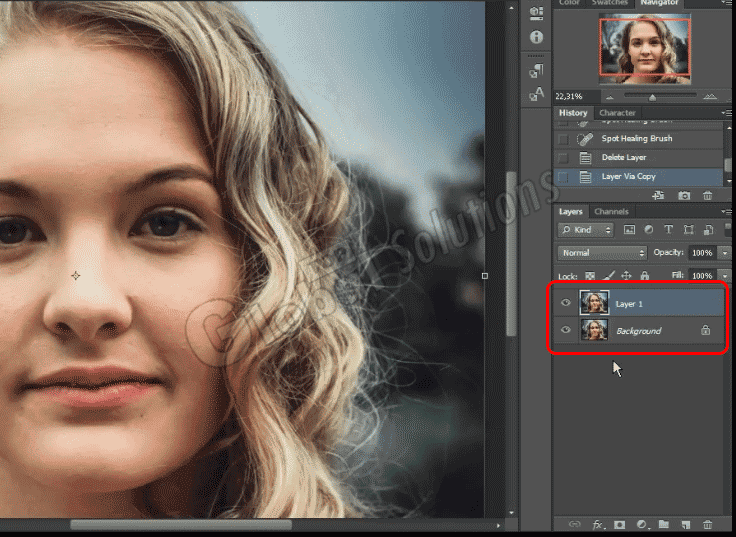736x537 pixels.
Task: Filter layers for shape layers
Action: click(x=688, y=230)
